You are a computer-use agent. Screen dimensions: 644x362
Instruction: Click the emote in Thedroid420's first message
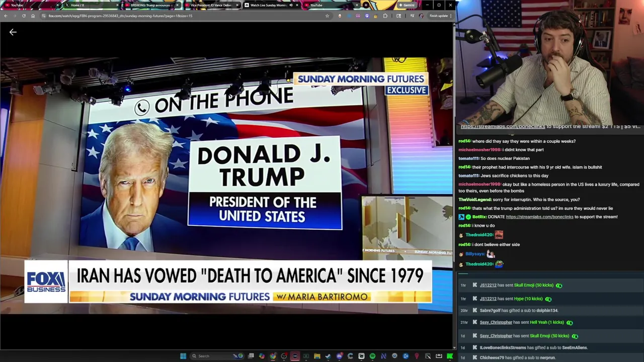[499, 235]
